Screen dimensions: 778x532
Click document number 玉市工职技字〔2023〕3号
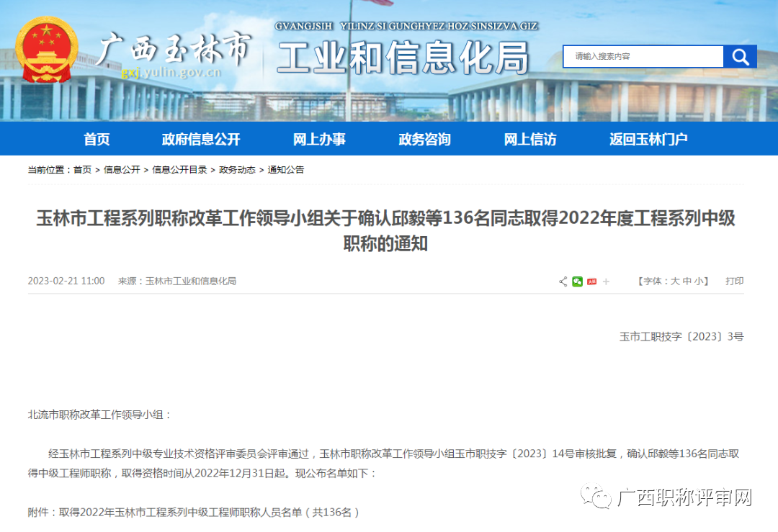(681, 337)
